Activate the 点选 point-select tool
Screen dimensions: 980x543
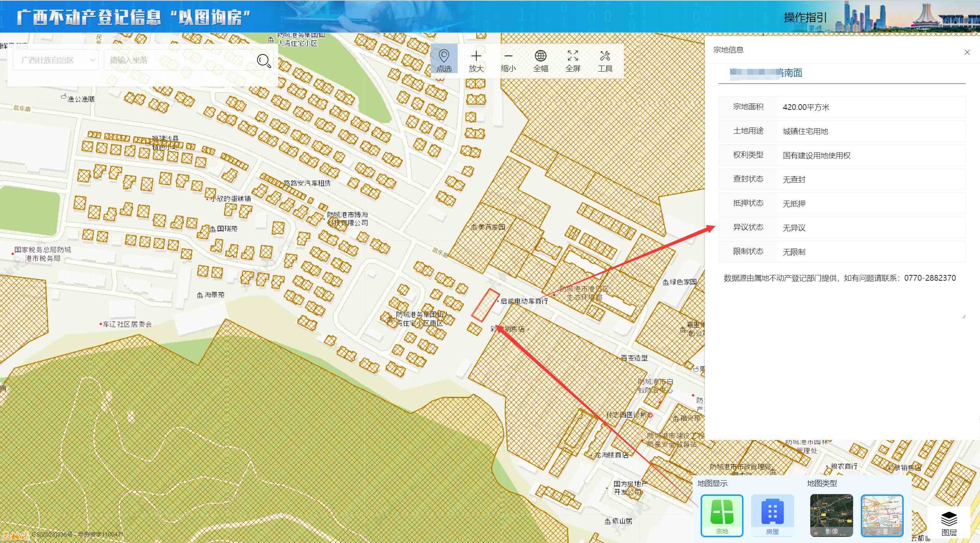tap(444, 61)
